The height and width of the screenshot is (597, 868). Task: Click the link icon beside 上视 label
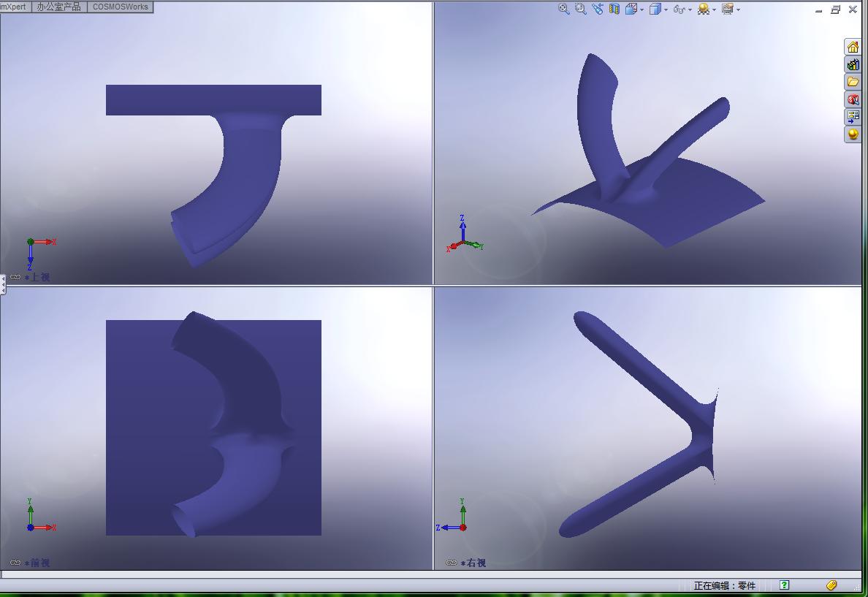click(x=15, y=277)
